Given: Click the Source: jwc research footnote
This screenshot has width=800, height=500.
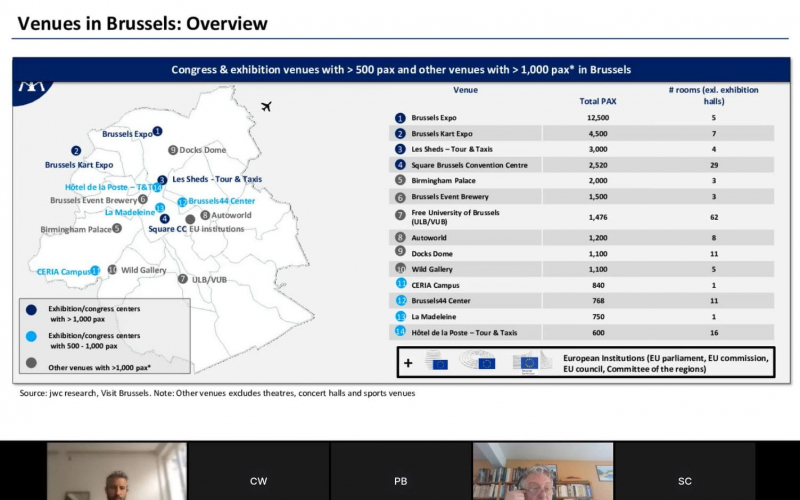Looking at the screenshot, I should click(217, 393).
